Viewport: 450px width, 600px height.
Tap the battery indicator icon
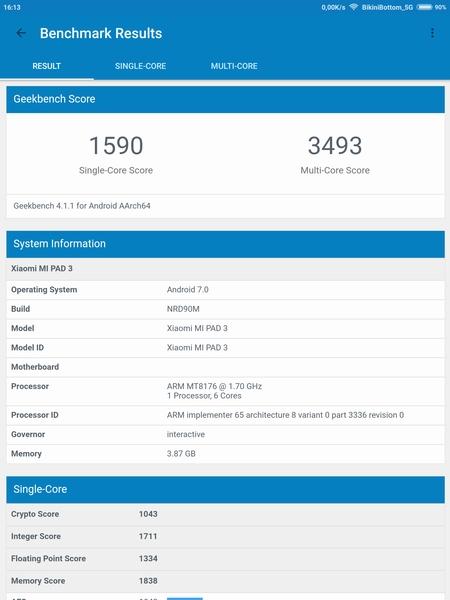click(x=424, y=7)
